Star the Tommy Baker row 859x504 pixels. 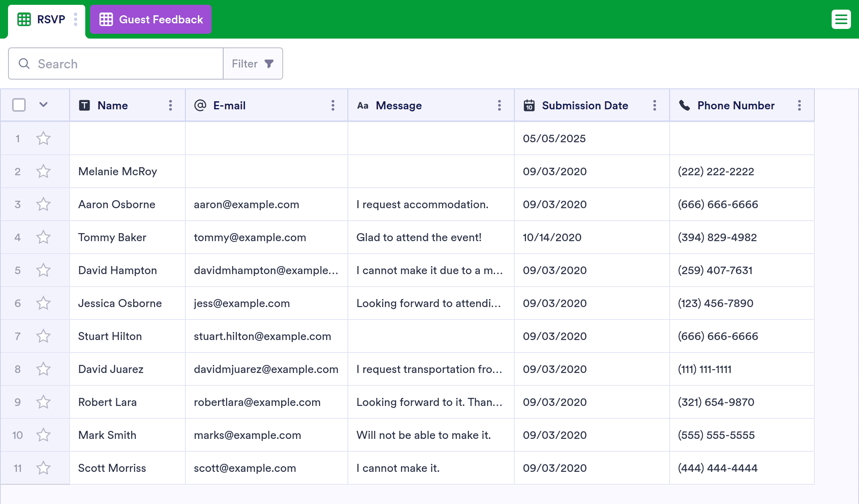[x=43, y=238]
